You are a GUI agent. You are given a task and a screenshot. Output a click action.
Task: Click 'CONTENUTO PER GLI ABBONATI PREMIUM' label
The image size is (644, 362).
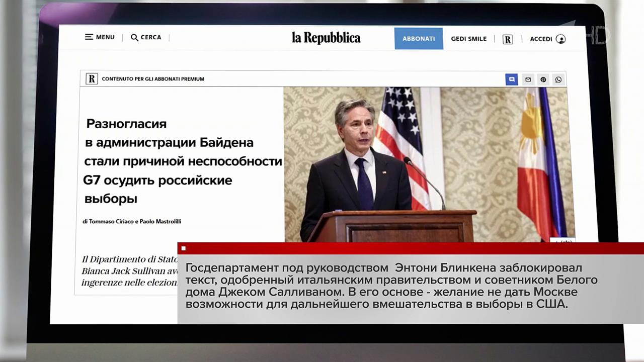click(153, 79)
